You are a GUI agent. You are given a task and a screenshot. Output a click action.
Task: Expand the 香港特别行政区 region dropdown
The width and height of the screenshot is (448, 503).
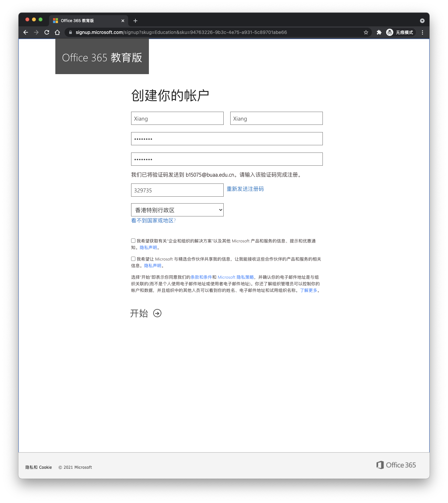(177, 210)
